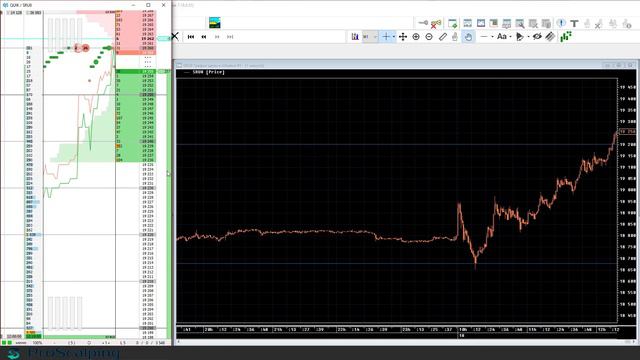640x360 pixels.
Task: Select the highlighted hand pan tool
Action: (468, 37)
